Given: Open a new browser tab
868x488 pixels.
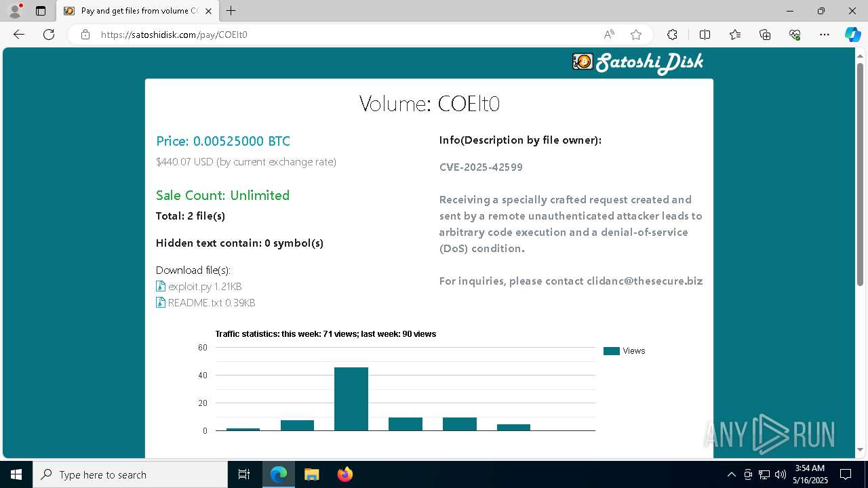Looking at the screenshot, I should point(231,11).
